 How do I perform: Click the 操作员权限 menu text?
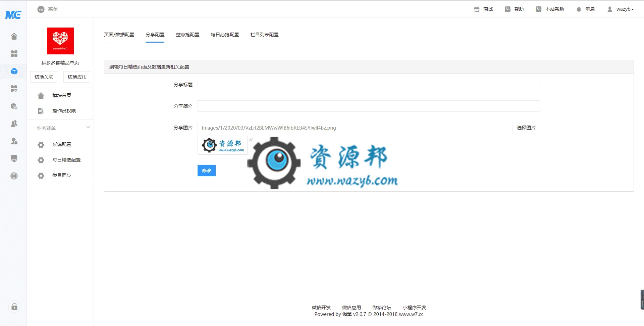coord(64,111)
